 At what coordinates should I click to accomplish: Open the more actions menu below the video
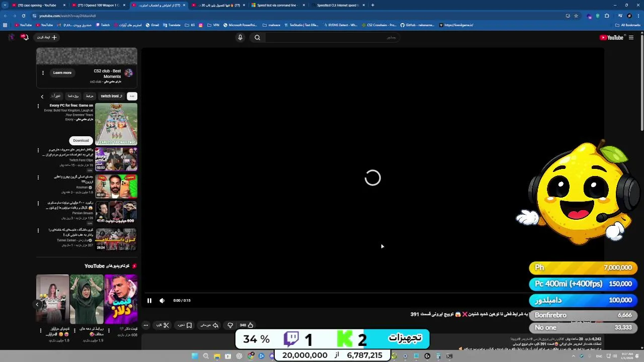pos(146,325)
